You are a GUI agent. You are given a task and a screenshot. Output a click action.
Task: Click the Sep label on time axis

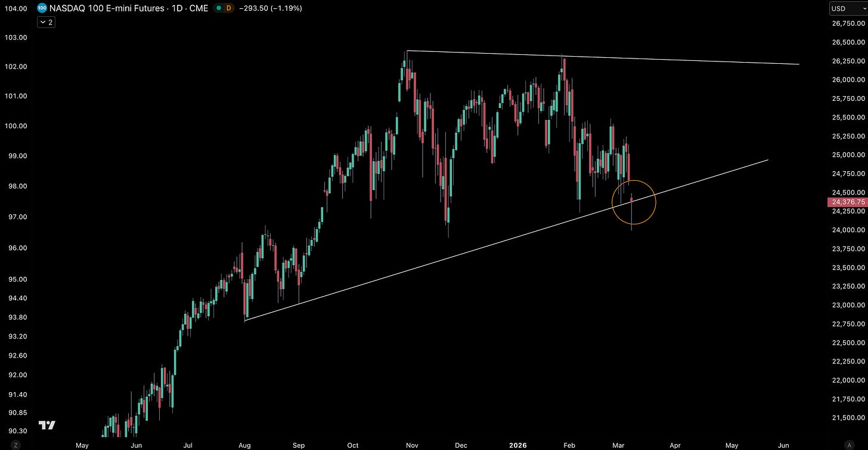click(298, 445)
